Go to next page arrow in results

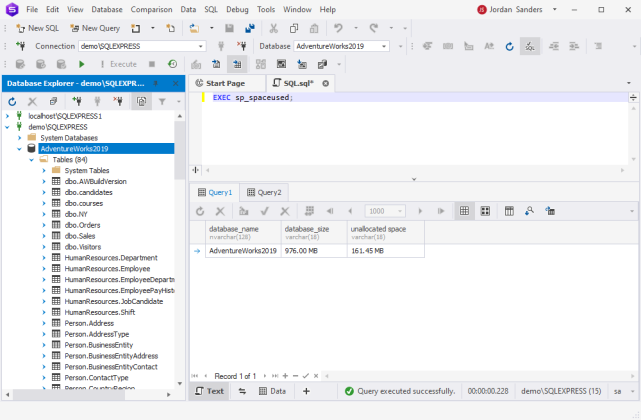pyautogui.click(x=420, y=211)
